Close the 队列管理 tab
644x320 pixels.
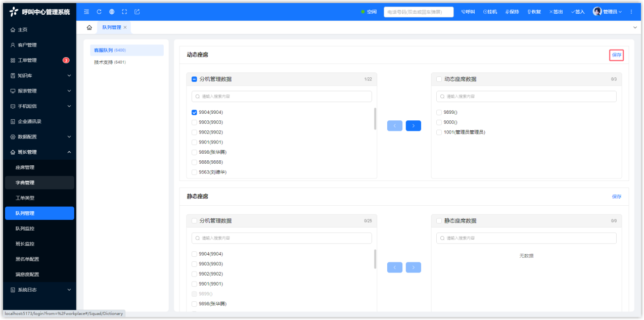tap(125, 27)
